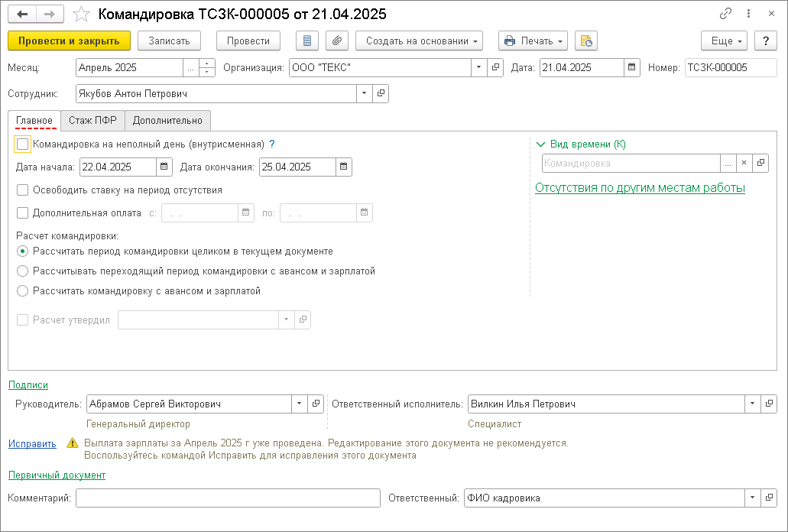Click into the Комментарий text field

pos(228,498)
